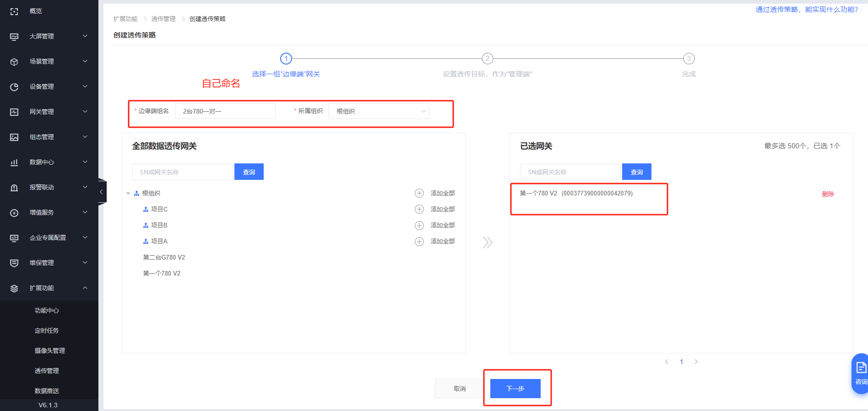Click the 报警联动 alarm icon in sidebar
The image size is (868, 411).
click(14, 188)
